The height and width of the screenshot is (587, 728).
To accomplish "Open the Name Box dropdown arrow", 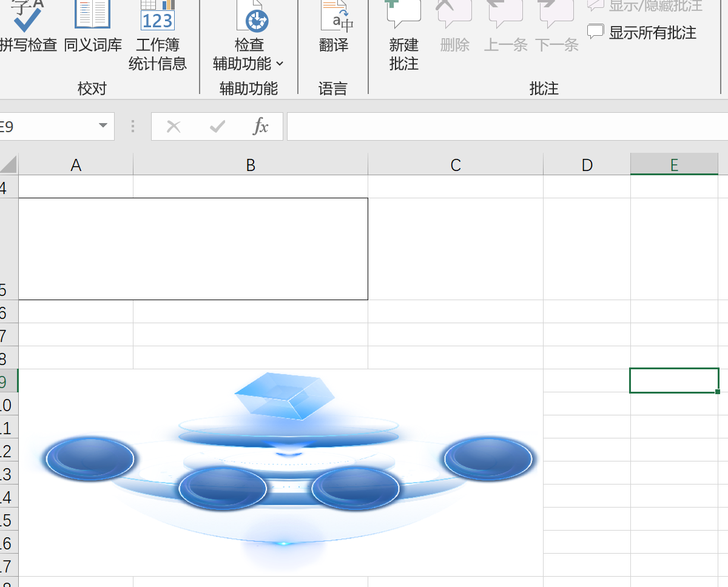I will (103, 126).
